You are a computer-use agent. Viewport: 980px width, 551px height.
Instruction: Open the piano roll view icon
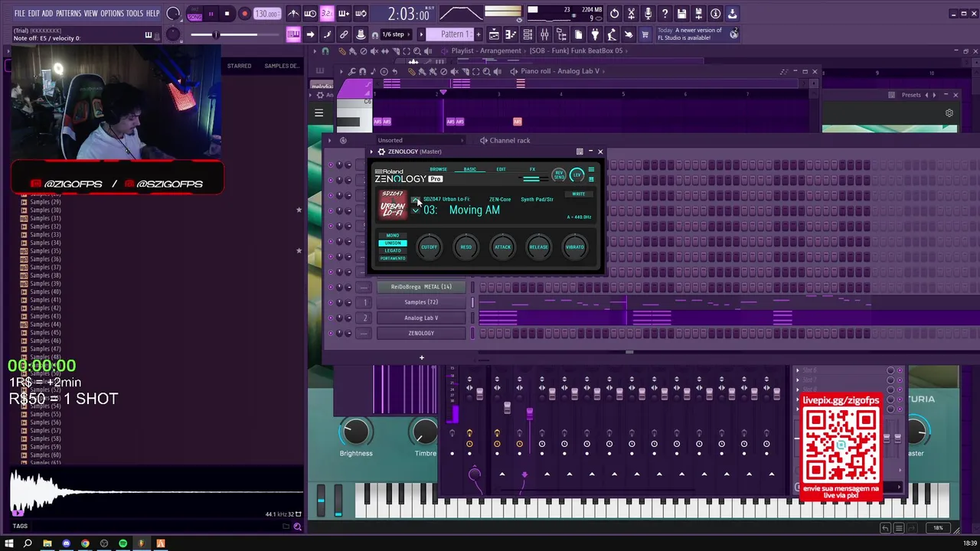click(x=511, y=34)
